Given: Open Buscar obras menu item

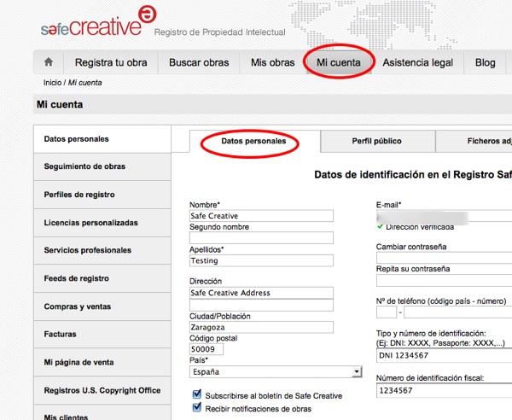Looking at the screenshot, I should click(199, 62).
